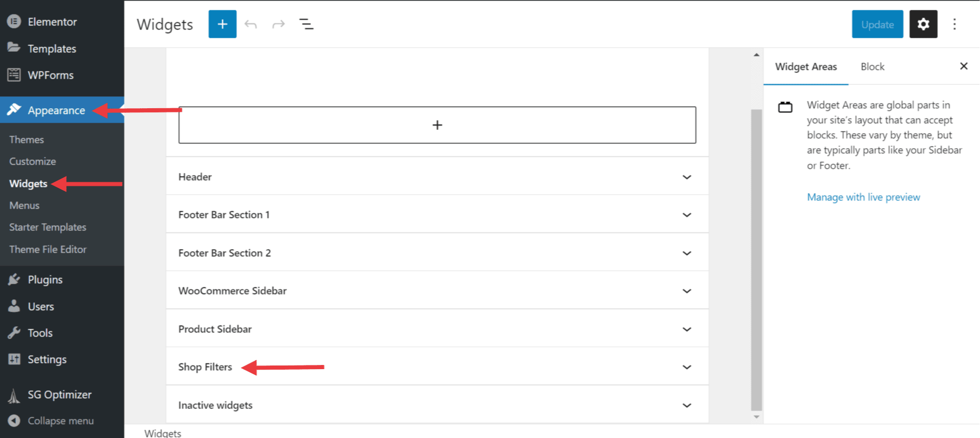Image resolution: width=980 pixels, height=438 pixels.
Task: Expand the Header widget area
Action: 686,177
